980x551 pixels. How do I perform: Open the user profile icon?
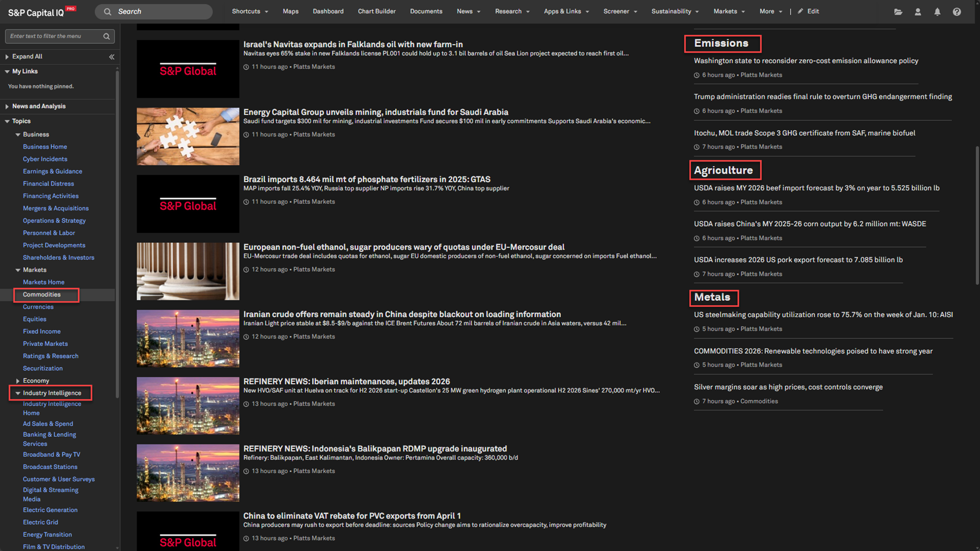click(x=917, y=12)
